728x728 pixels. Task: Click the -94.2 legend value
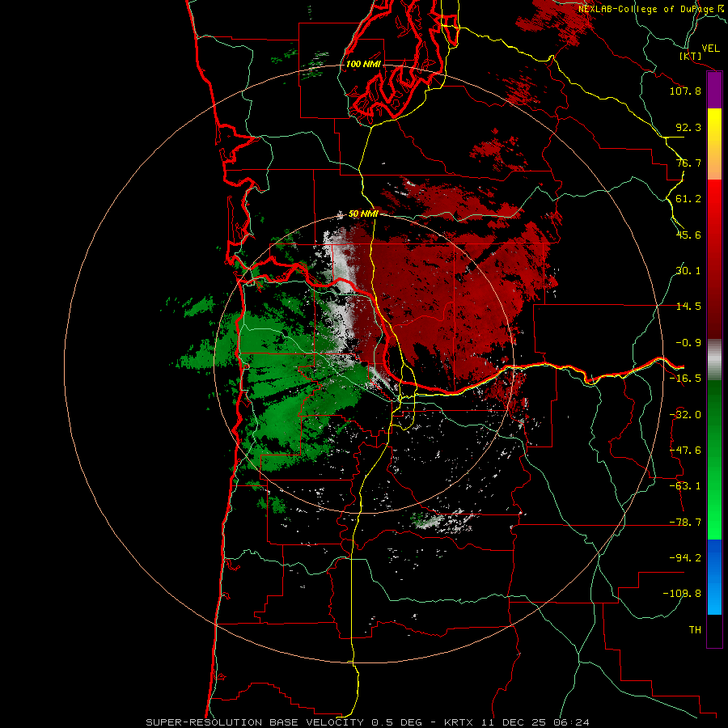685,557
